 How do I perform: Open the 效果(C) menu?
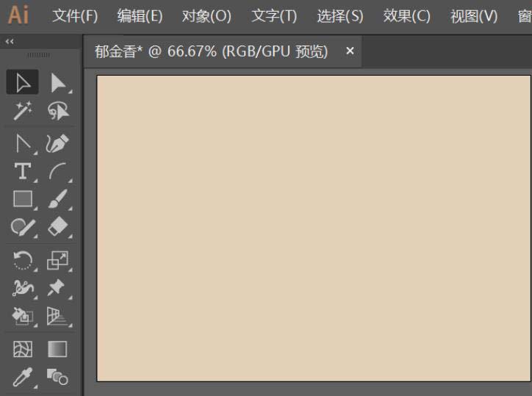pyautogui.click(x=406, y=16)
